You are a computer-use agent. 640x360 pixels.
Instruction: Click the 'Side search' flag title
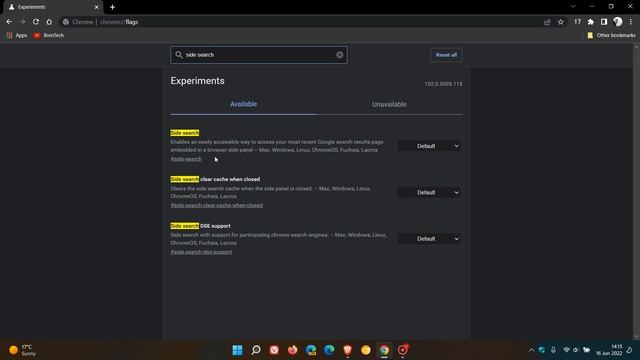[184, 133]
